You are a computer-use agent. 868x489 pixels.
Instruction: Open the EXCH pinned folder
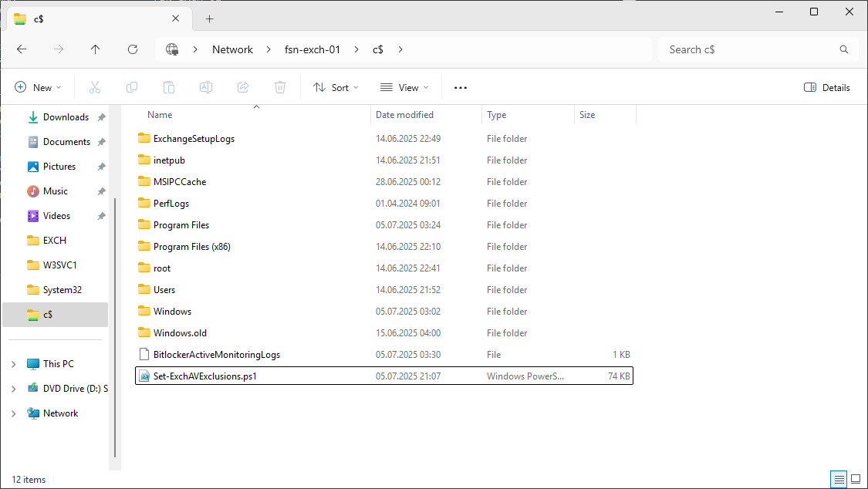[x=56, y=241]
